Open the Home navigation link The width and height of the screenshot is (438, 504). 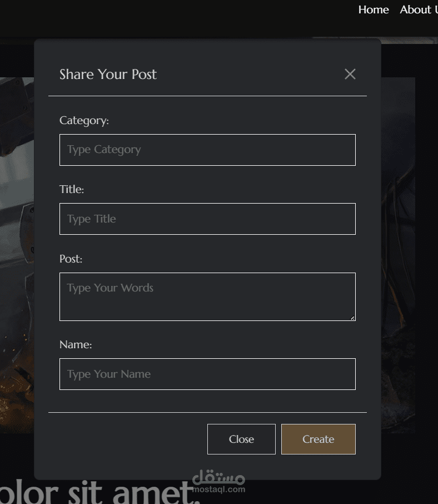pos(373,9)
